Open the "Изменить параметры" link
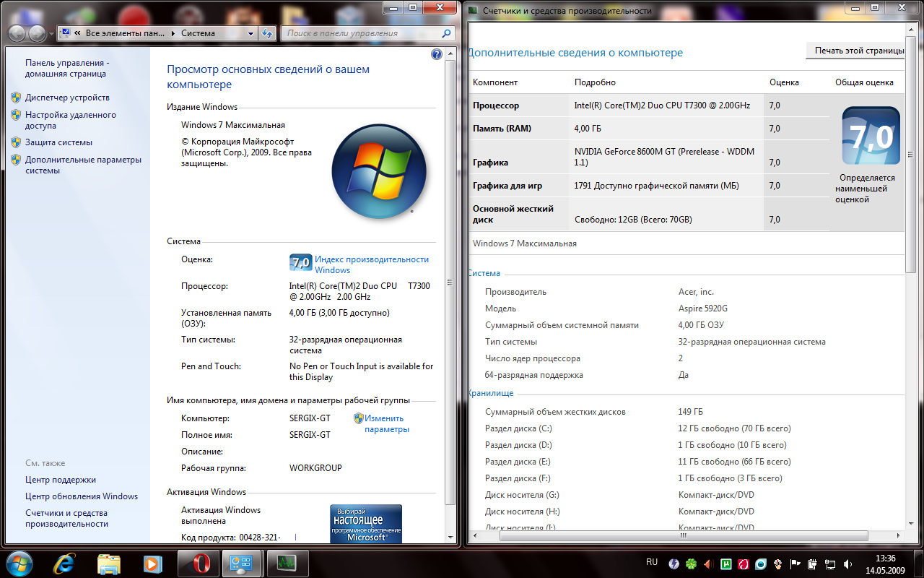This screenshot has width=924, height=578. 386,423
